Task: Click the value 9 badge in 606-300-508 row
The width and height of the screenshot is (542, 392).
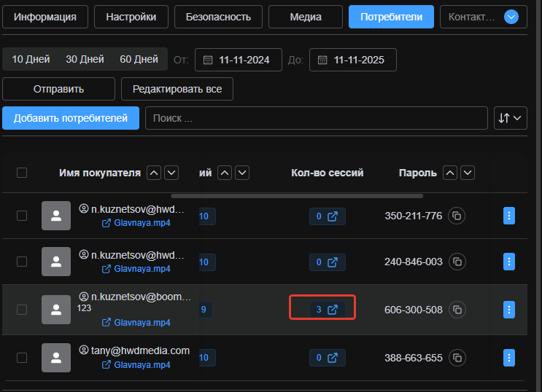Action: point(205,310)
